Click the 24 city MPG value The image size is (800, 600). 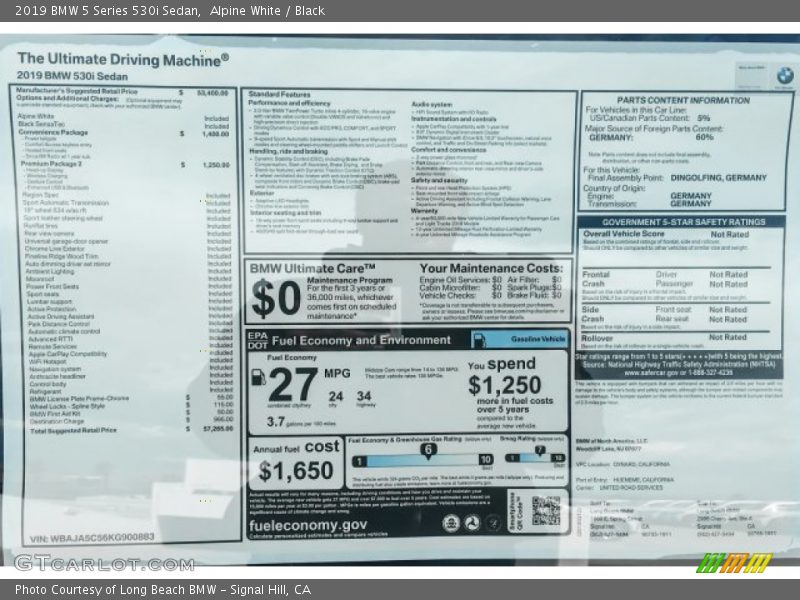coord(336,396)
